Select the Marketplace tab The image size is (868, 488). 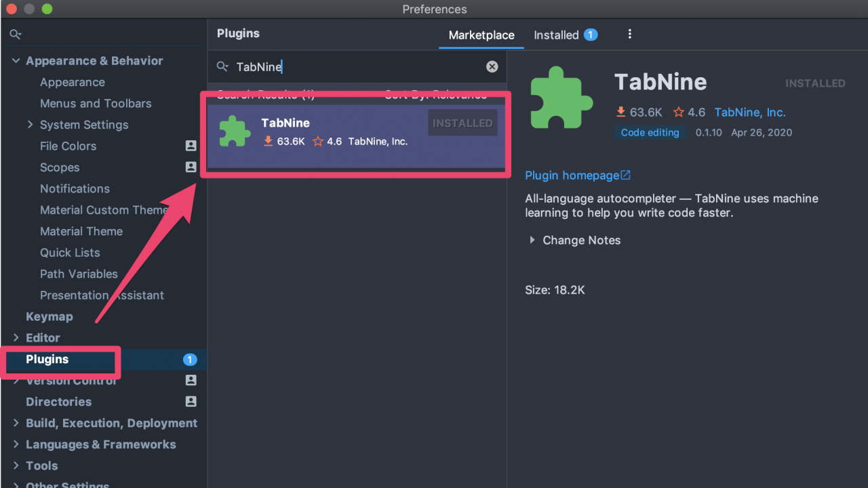(481, 35)
